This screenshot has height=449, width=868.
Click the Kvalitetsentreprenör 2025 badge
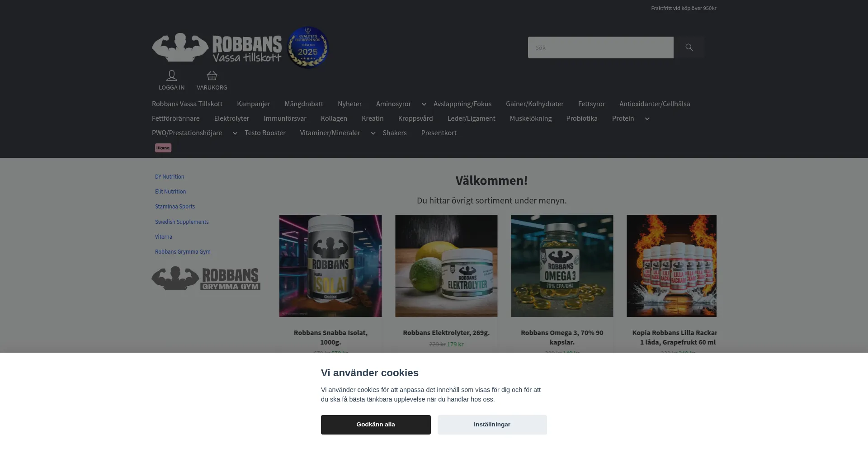click(308, 47)
